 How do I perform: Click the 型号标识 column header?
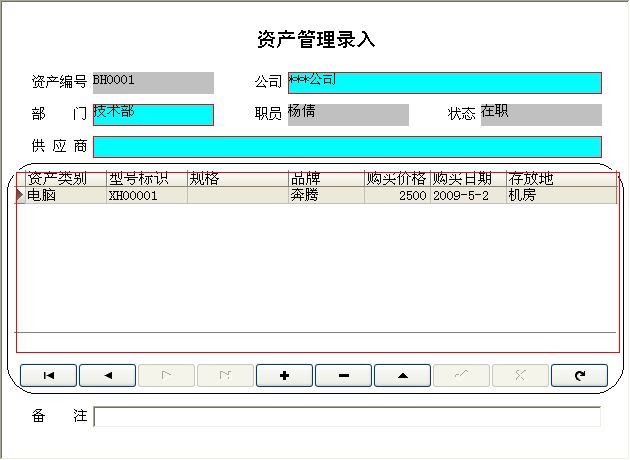[147, 179]
